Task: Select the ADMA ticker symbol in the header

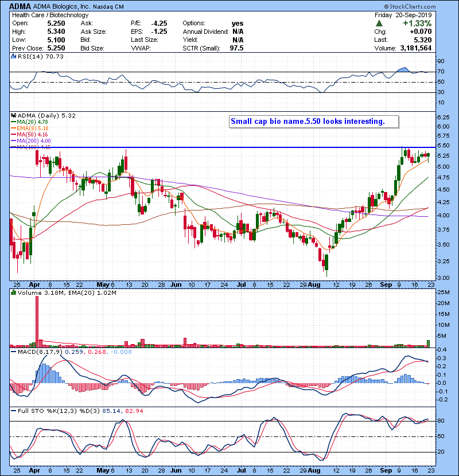Action: (20, 6)
